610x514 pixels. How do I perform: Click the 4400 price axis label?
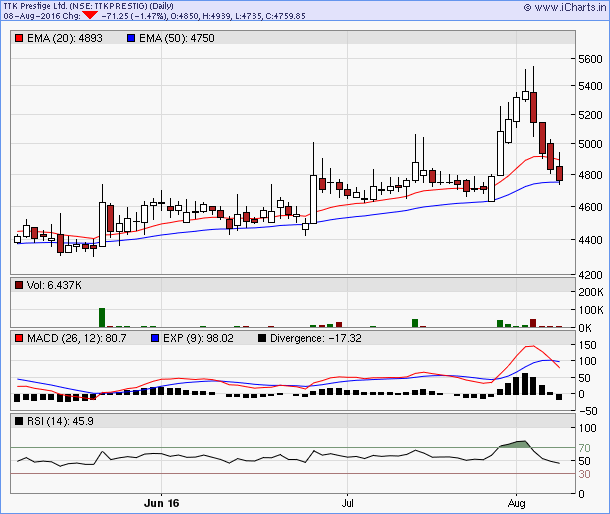[x=590, y=240]
